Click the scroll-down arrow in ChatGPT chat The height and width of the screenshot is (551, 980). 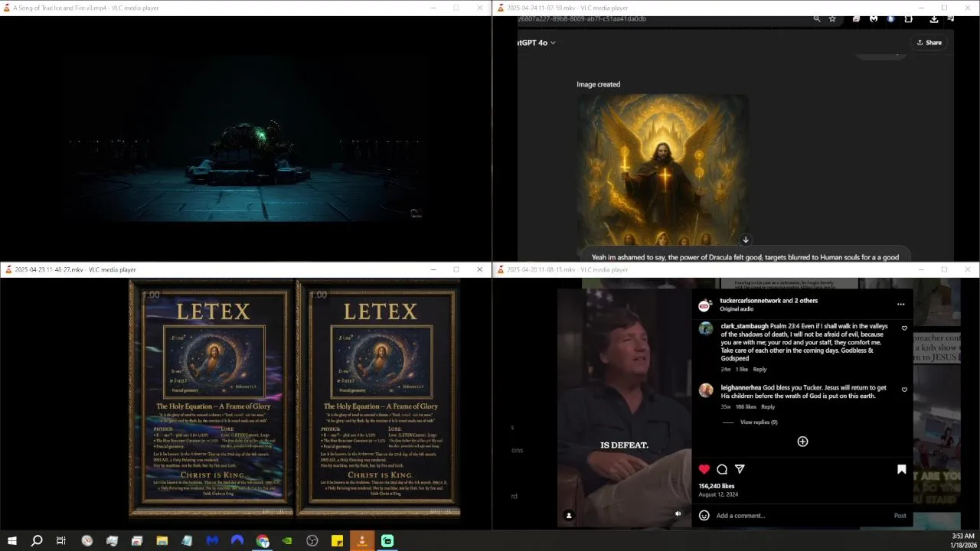(746, 240)
